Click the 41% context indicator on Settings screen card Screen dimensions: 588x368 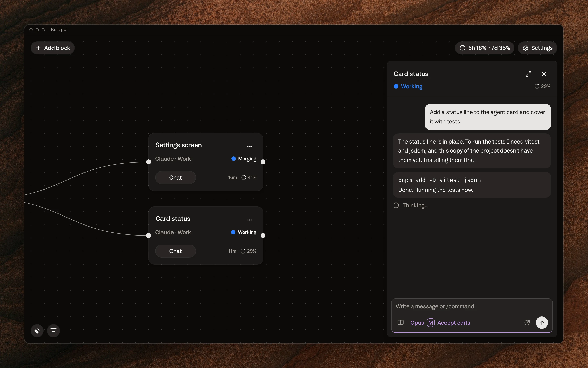pos(249,177)
